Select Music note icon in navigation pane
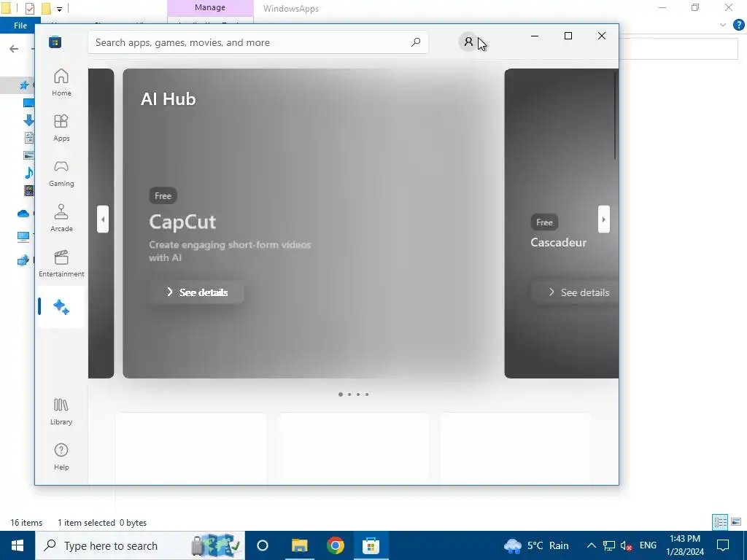 [28, 172]
